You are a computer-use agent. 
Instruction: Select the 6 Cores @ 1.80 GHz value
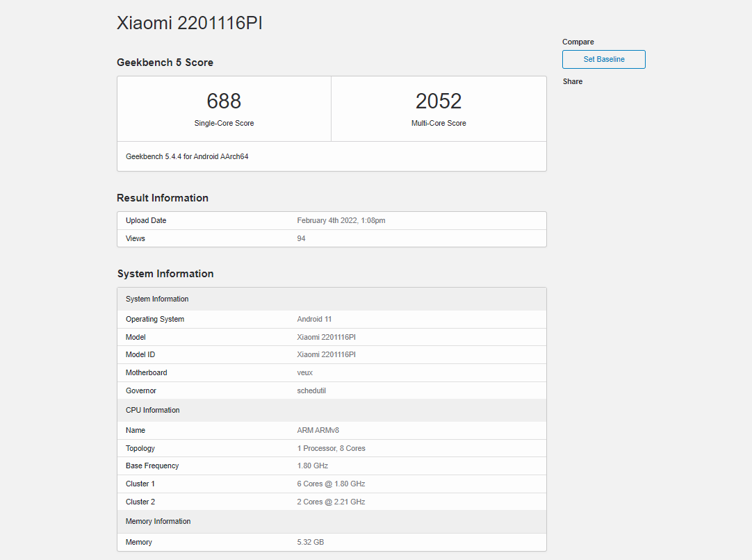pos(331,484)
